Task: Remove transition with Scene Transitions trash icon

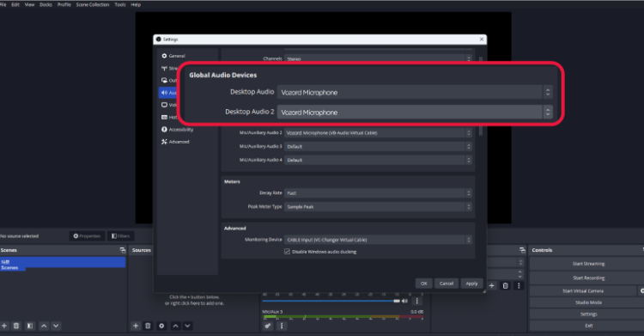Action: 505,285
